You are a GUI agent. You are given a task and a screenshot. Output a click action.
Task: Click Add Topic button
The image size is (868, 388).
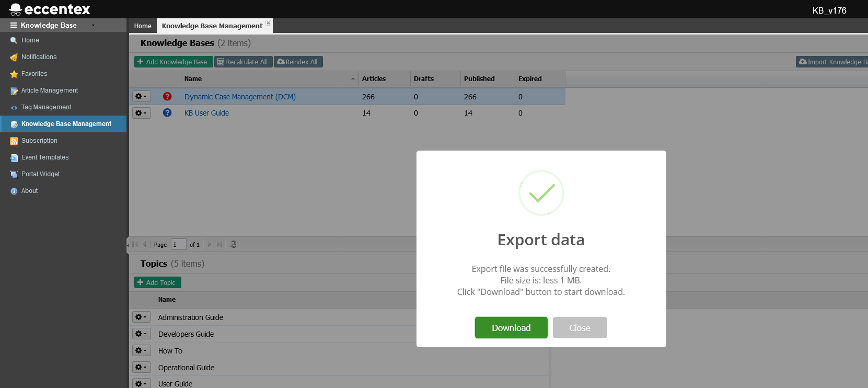tap(158, 282)
